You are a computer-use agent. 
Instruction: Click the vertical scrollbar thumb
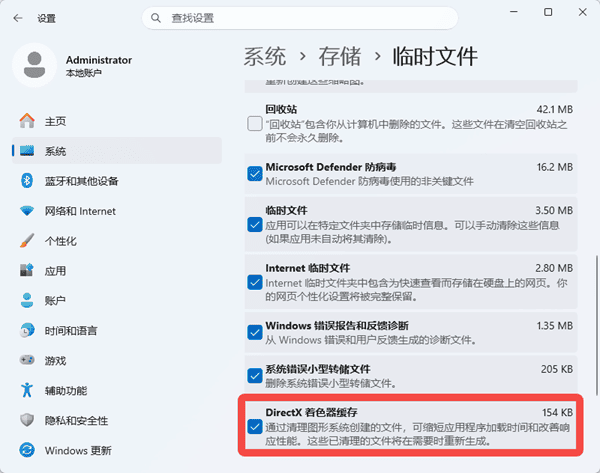(x=596, y=325)
